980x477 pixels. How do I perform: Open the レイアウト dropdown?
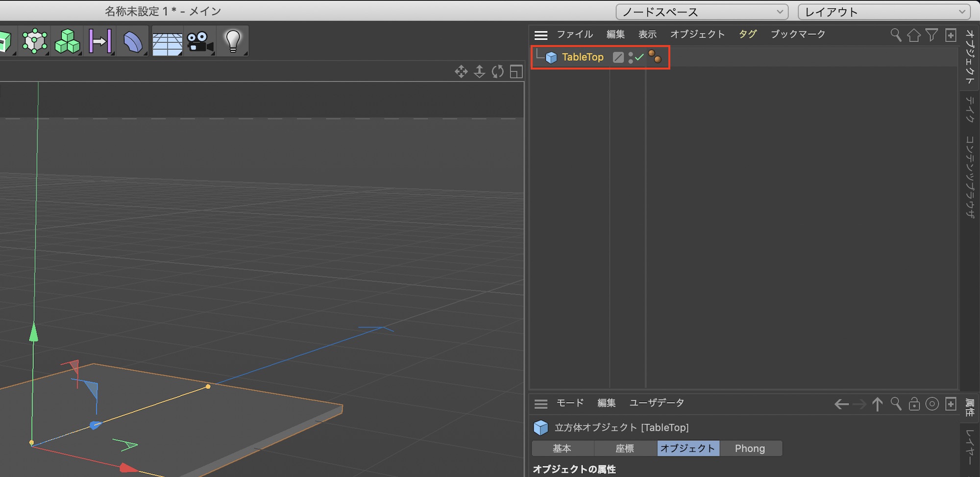(883, 12)
